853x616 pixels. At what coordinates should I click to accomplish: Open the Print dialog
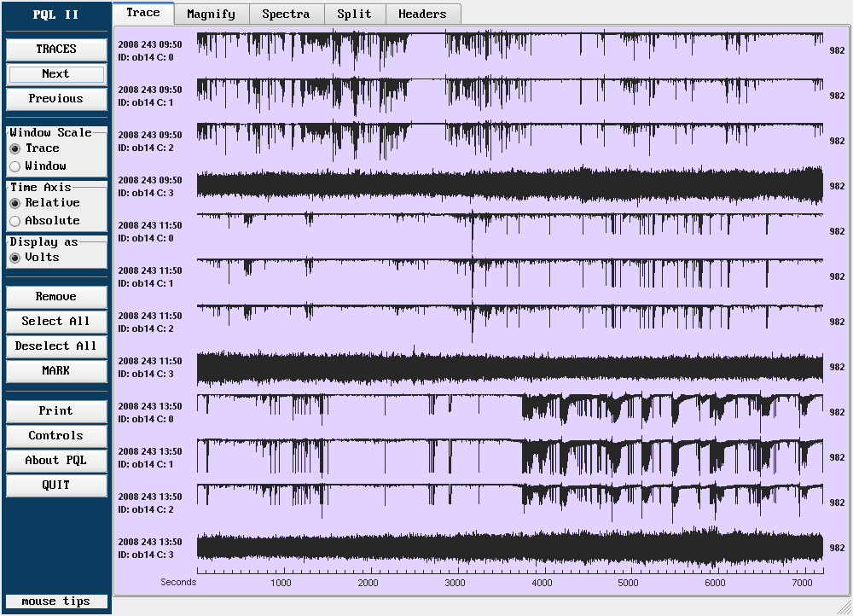click(56, 411)
